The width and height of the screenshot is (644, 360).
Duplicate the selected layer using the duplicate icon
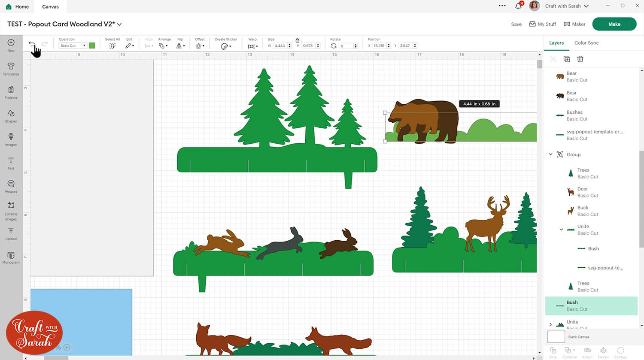pyautogui.click(x=567, y=59)
